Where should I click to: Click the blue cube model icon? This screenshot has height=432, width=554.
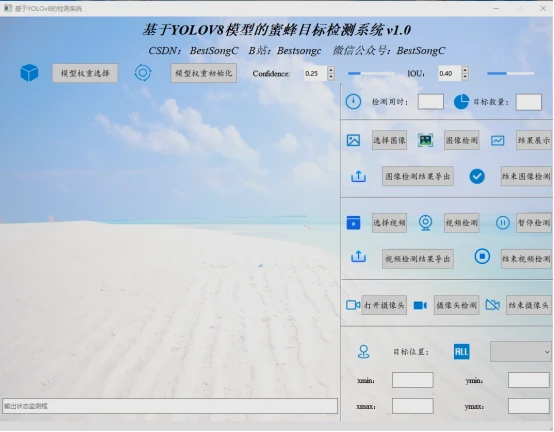coord(29,73)
